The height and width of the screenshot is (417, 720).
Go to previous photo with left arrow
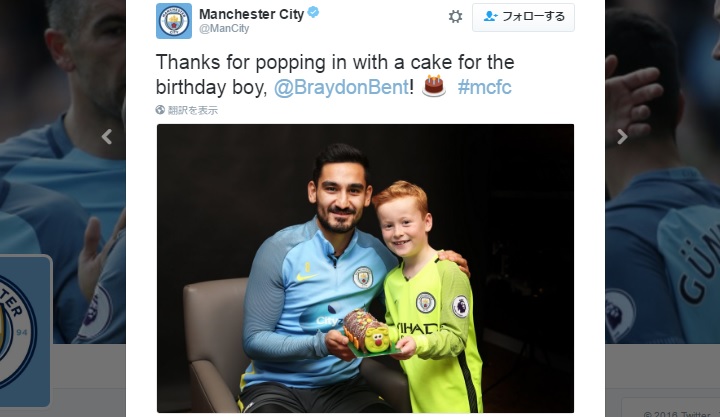click(107, 136)
